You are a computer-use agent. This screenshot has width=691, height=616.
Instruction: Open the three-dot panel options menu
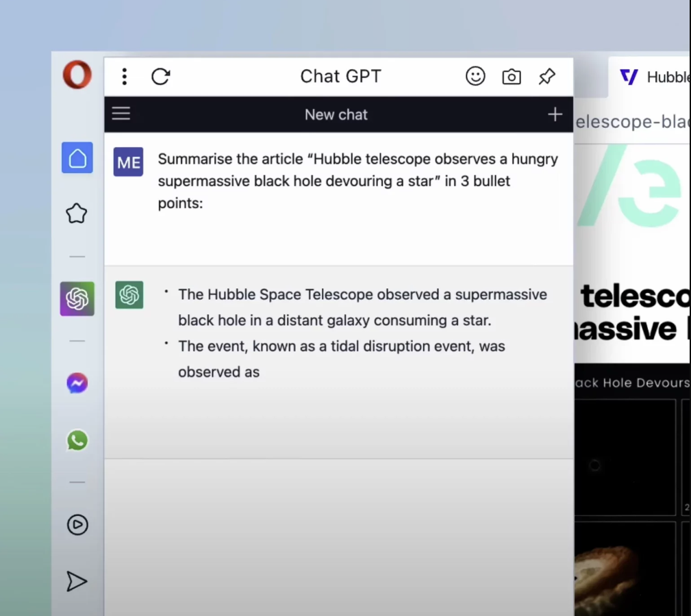tap(124, 77)
